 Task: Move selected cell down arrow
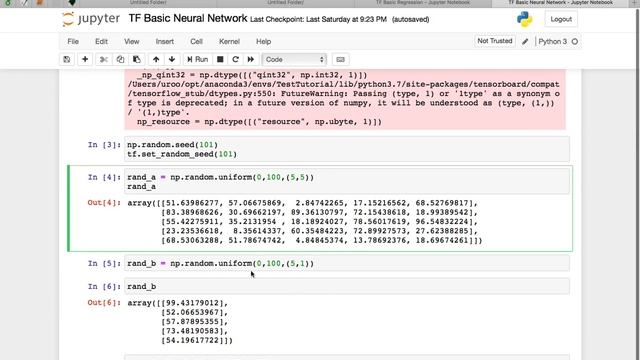pos(172,60)
